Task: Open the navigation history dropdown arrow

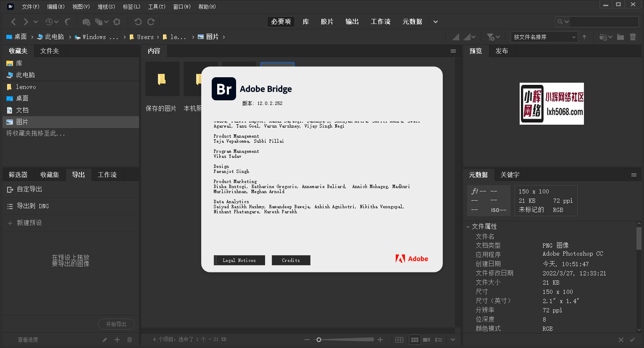Action: 36,22
